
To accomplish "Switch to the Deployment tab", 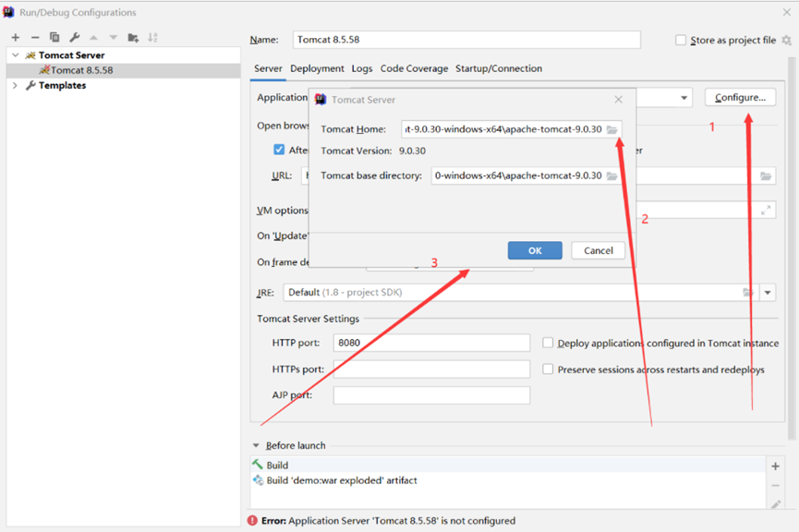I will pyautogui.click(x=317, y=68).
